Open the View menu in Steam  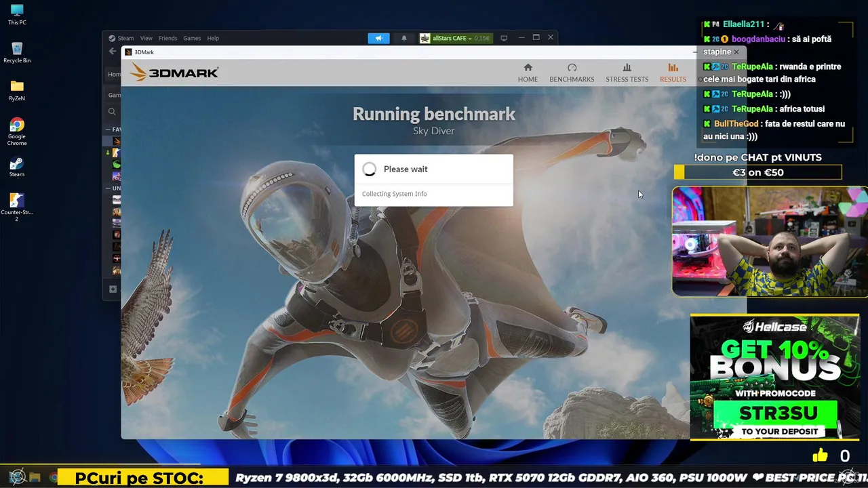[146, 38]
